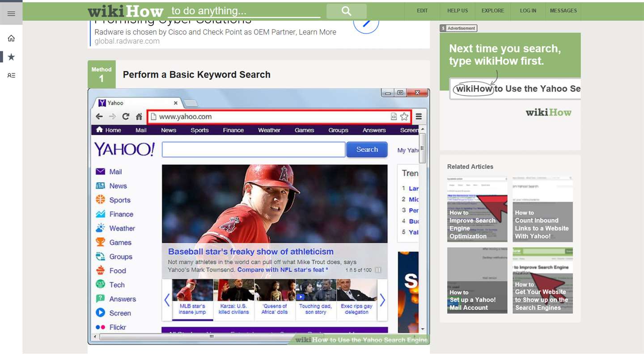Open 'Baseball star's freaky show of athleticism' headline
The width and height of the screenshot is (644, 354).
pos(251,252)
